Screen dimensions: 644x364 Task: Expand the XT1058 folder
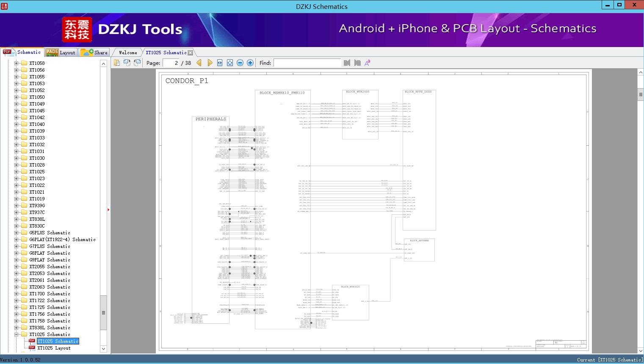coord(17,63)
